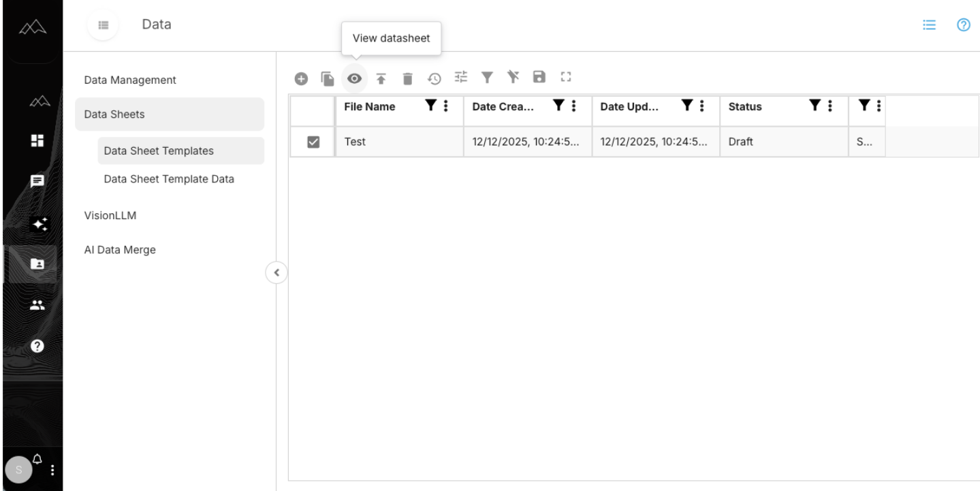980x491 pixels.
Task: Open the AI sparkle tool in sidebar
Action: (x=37, y=224)
